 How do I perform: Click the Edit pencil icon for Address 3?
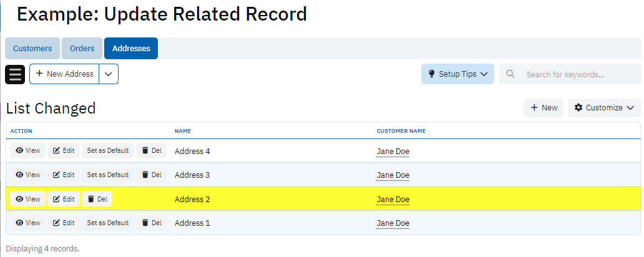coord(57,175)
